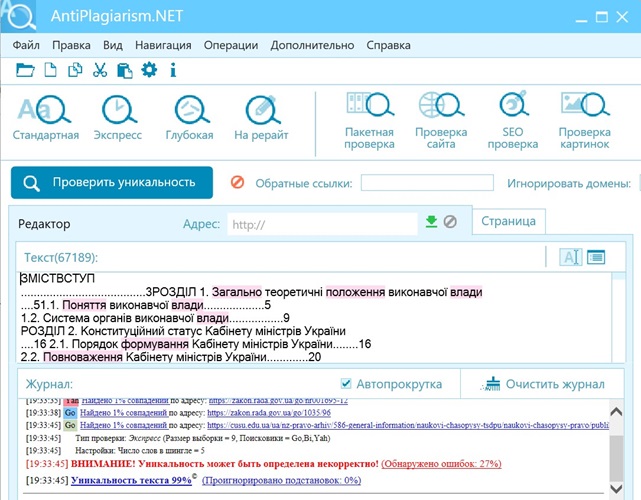Minimize the AntiPlagiarism.NET window

click(x=581, y=18)
